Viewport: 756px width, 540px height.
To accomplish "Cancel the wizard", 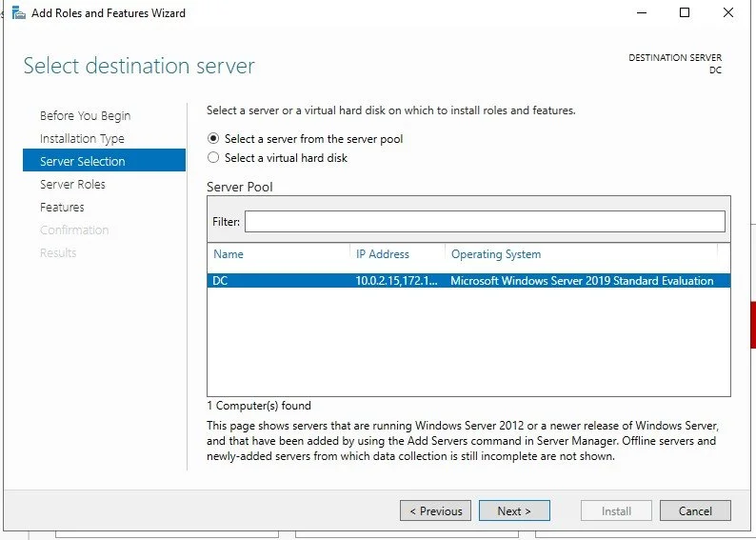I will [695, 510].
